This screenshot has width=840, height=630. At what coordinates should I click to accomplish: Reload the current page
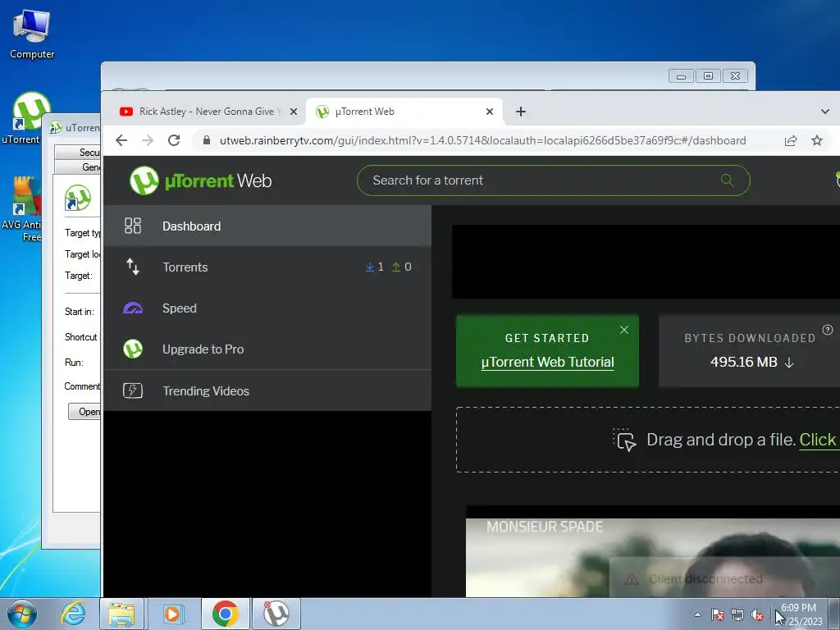point(174,140)
